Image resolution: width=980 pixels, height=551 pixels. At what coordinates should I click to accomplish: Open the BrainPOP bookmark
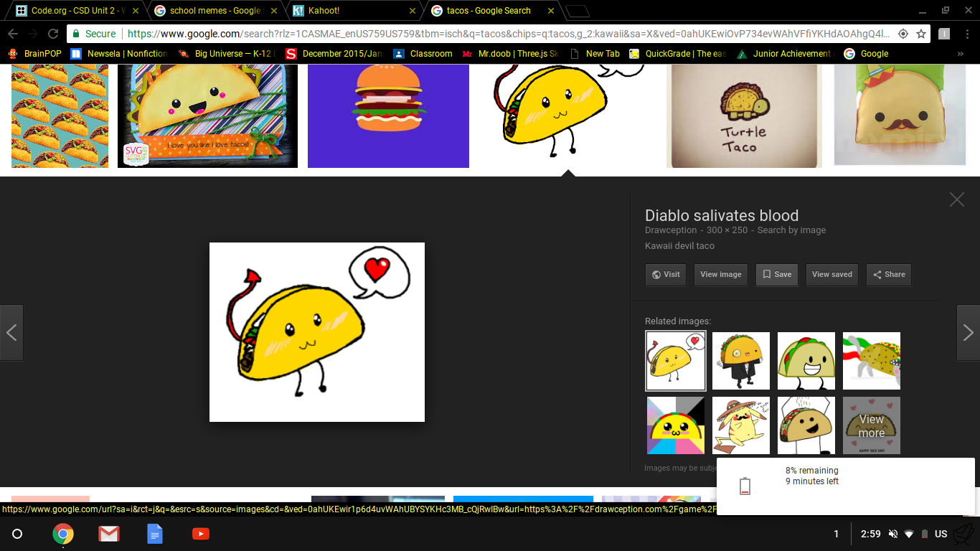(x=34, y=54)
